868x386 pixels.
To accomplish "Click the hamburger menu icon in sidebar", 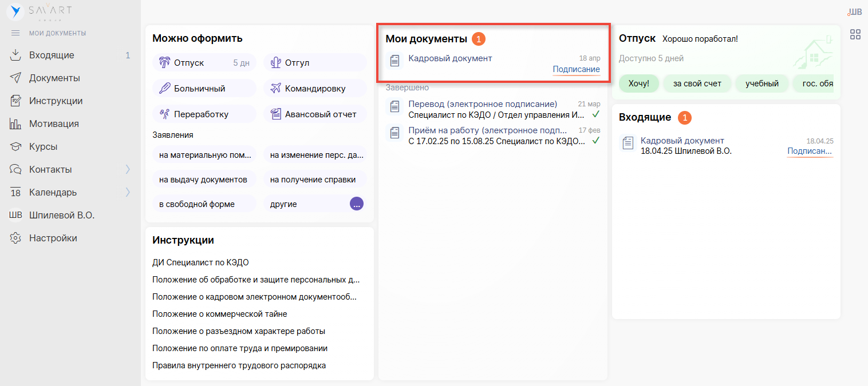I will point(15,33).
